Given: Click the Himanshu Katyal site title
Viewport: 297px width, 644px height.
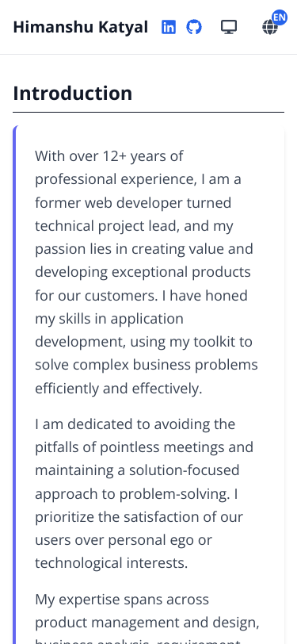Looking at the screenshot, I should coord(81,27).
